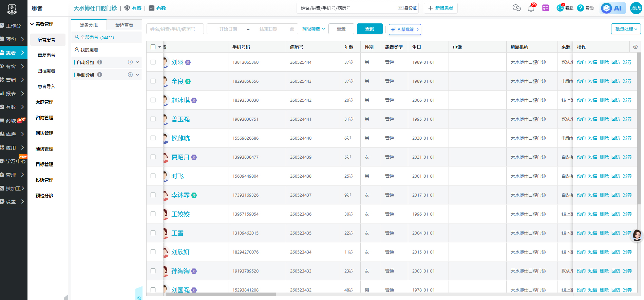Click the 查询 search button
644x300 pixels.
(370, 29)
